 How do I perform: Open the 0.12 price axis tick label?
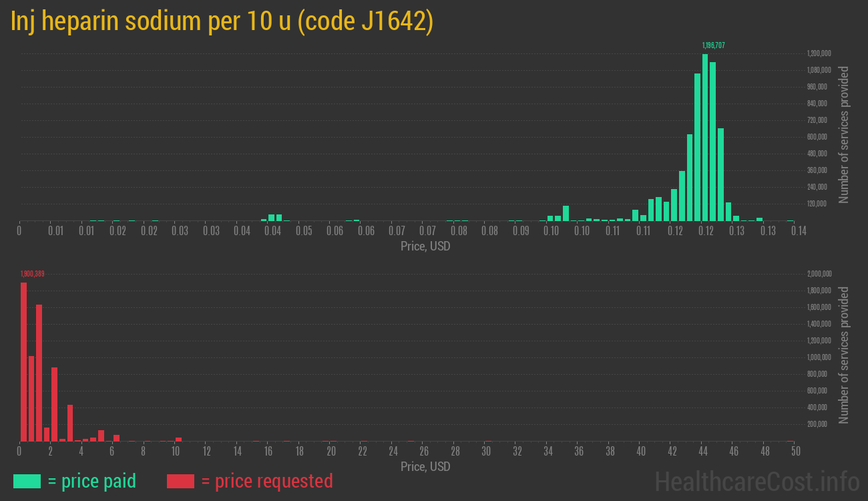point(676,230)
